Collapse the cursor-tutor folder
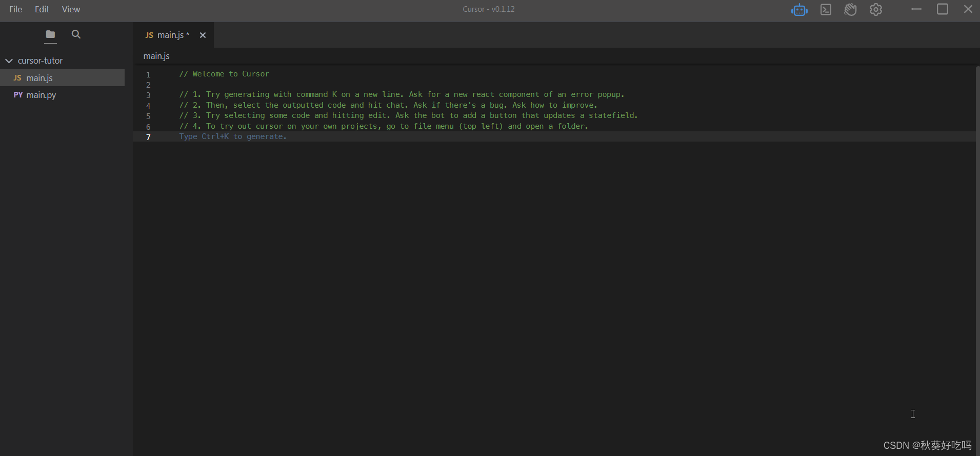This screenshot has width=980, height=456. 9,61
